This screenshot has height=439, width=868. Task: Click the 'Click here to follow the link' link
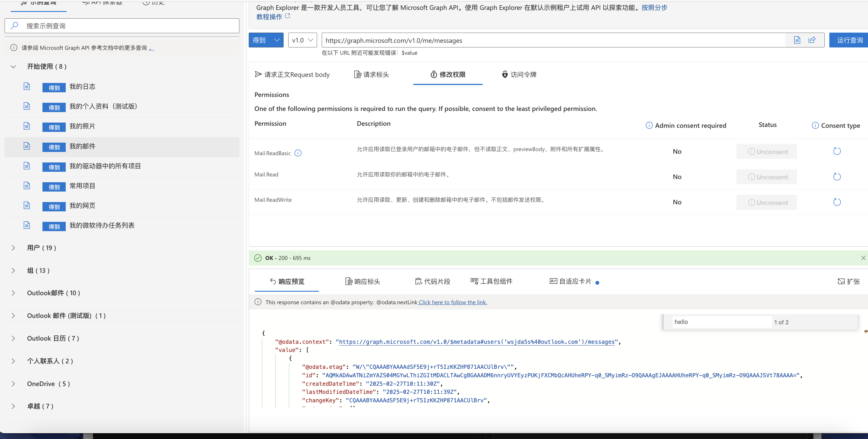click(x=453, y=302)
